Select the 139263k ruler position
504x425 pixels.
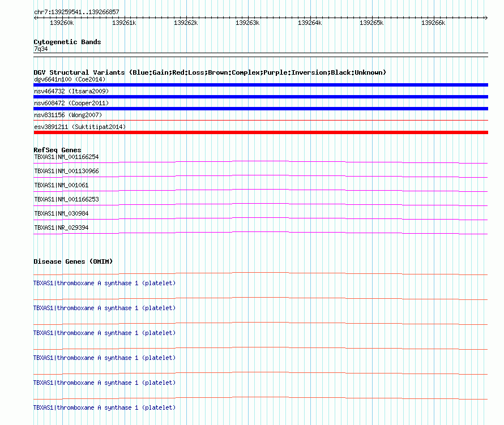247,23
